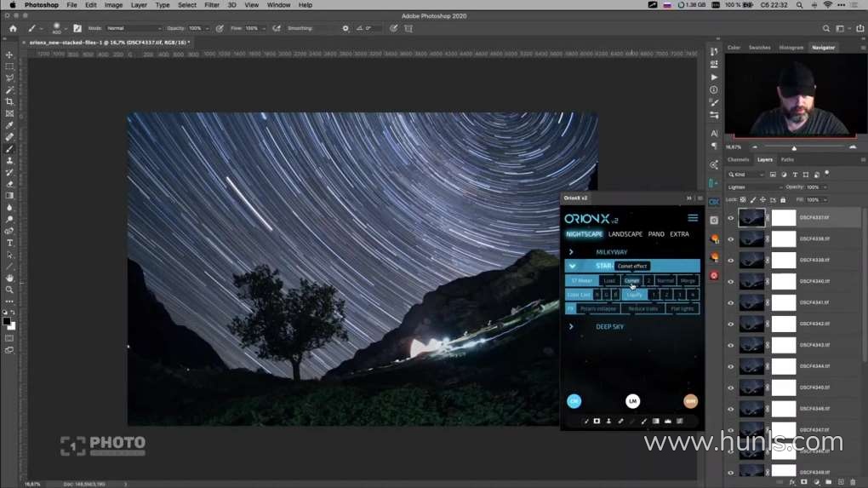Toggle airbrush-style build-up icon

coord(277,28)
